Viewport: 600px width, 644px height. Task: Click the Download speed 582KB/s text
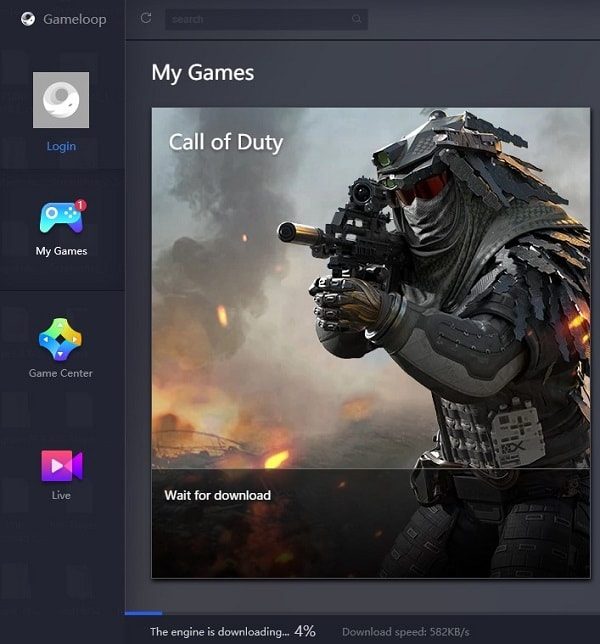click(406, 632)
